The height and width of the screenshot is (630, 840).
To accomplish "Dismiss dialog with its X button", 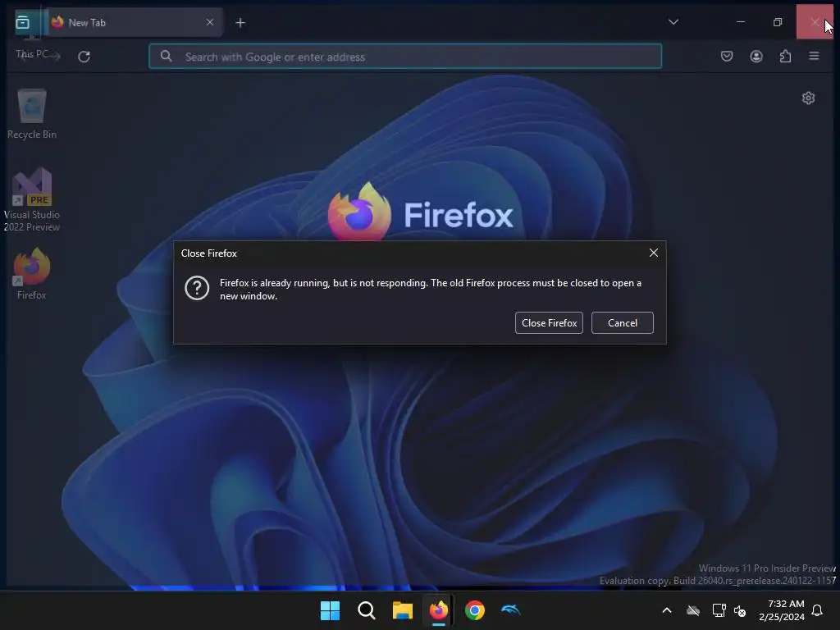I will pos(653,253).
